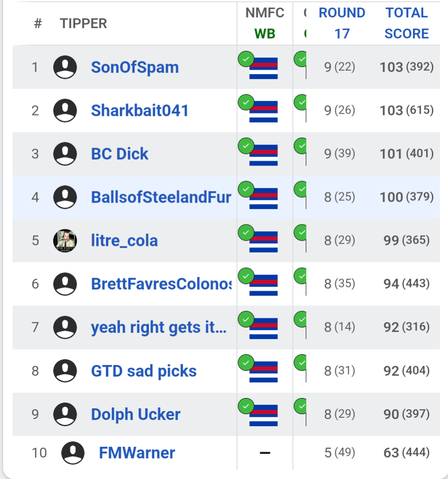Viewport: 448px width, 479px height.
Task: Click yeah right gets it's avatar icon
Action: [65, 327]
